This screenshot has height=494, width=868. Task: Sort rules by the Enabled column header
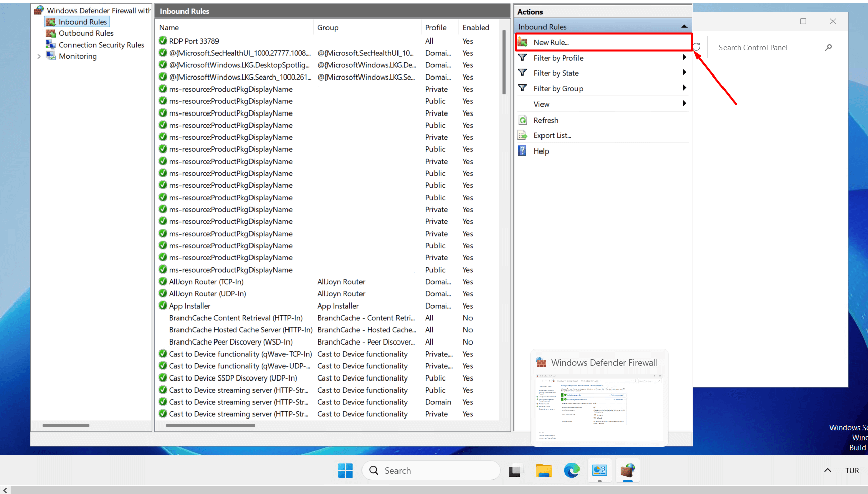[x=476, y=28]
